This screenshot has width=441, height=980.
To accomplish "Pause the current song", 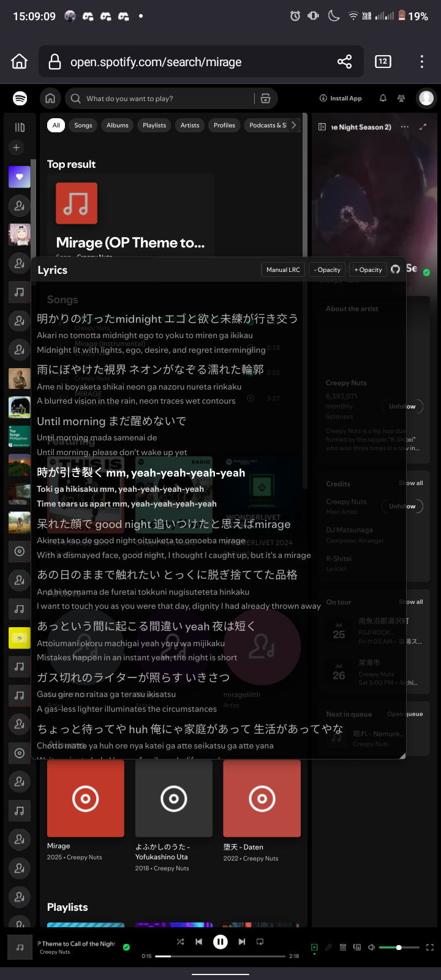I will (x=221, y=942).
